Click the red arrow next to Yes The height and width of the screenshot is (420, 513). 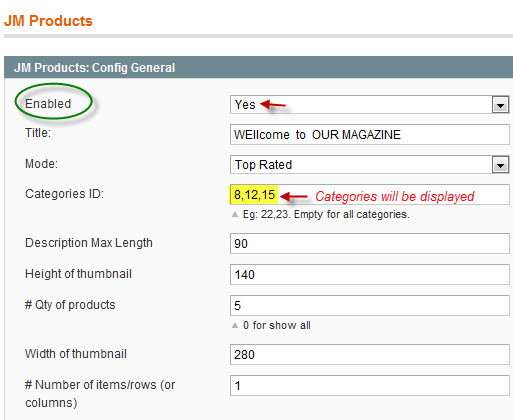pos(273,105)
